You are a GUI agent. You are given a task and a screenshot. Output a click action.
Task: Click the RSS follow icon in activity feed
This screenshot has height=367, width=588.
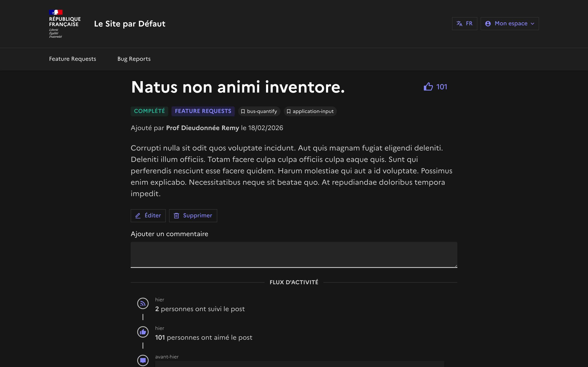143,303
